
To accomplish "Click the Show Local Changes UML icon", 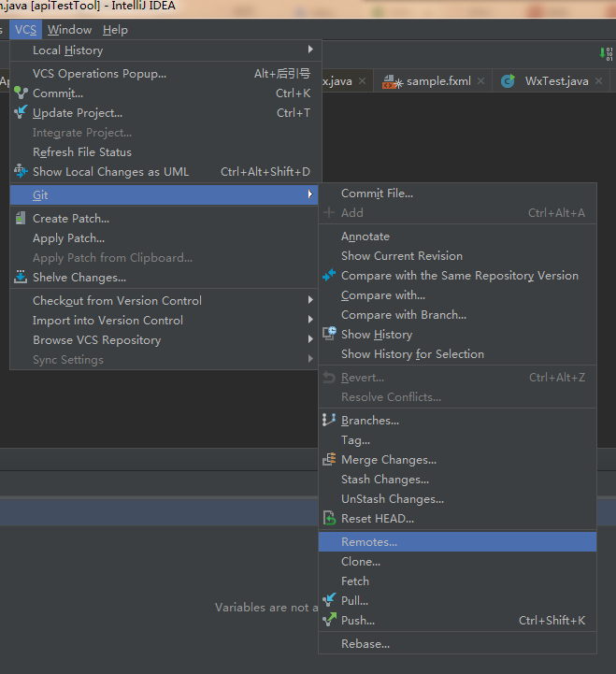I will [x=21, y=171].
